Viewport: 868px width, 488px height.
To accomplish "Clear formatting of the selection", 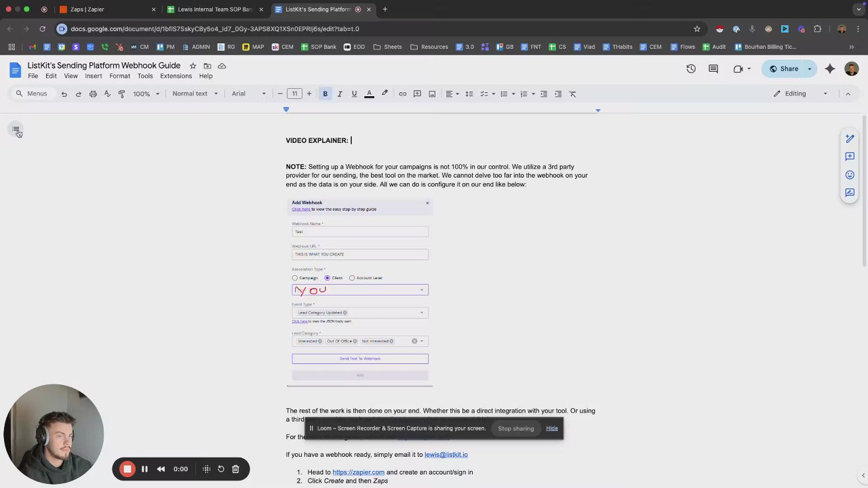I will coord(573,94).
